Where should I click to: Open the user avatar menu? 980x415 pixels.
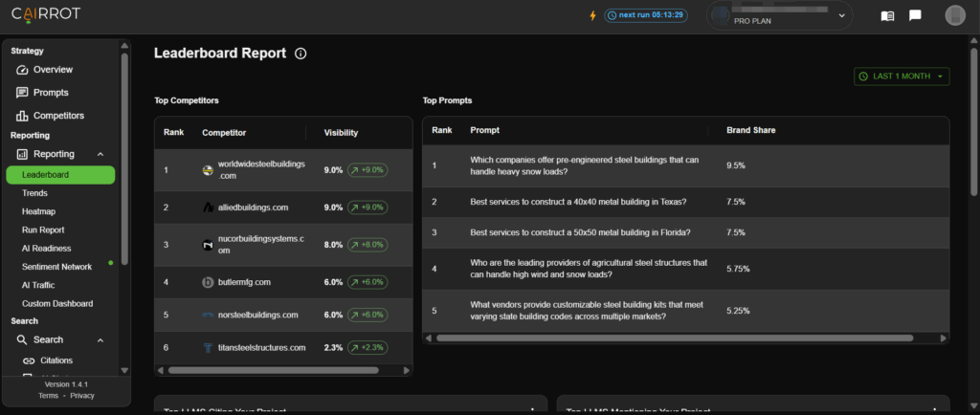point(955,15)
